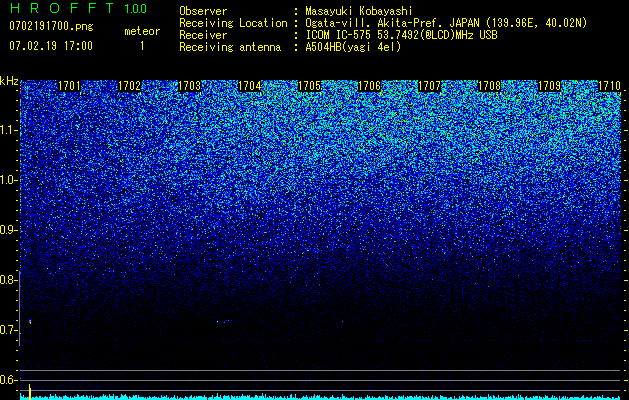629x400 pixels.
Task: Click the Receiving Location value Ogata-vill. Akita-Pref.
Action: [x=375, y=23]
